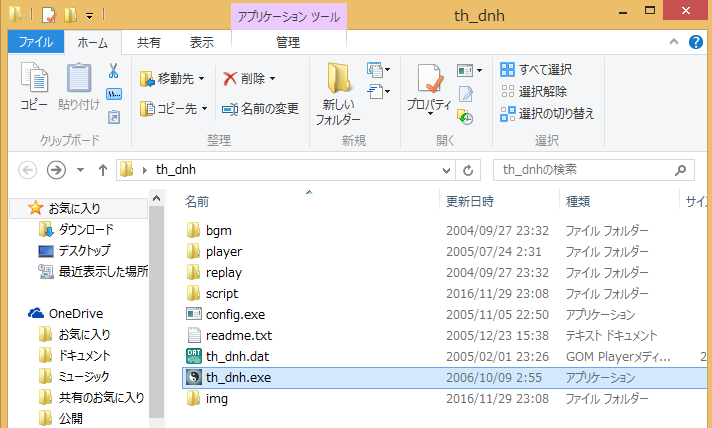Viewport: 712px width, 428px height.
Task: Open the Manage (管理) tab
Action: [x=288, y=43]
